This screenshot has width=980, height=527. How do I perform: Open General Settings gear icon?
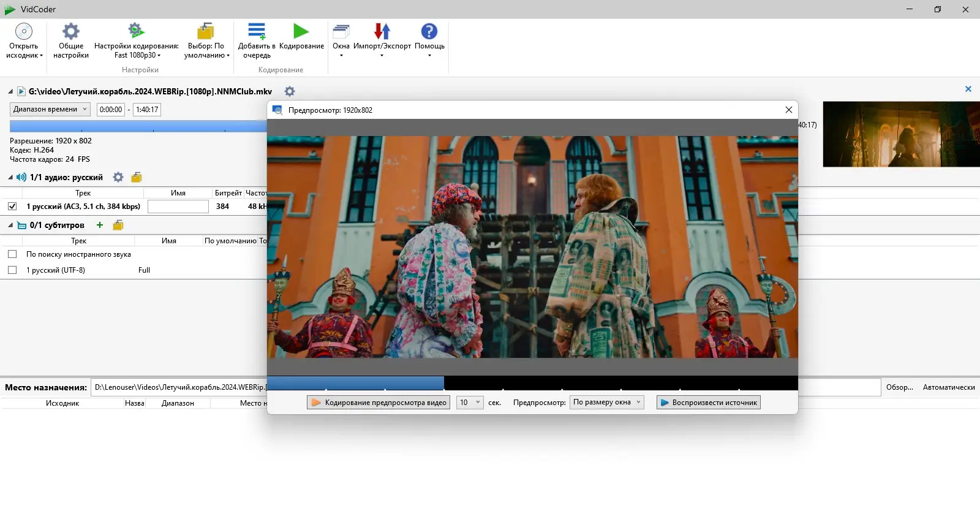pyautogui.click(x=71, y=32)
